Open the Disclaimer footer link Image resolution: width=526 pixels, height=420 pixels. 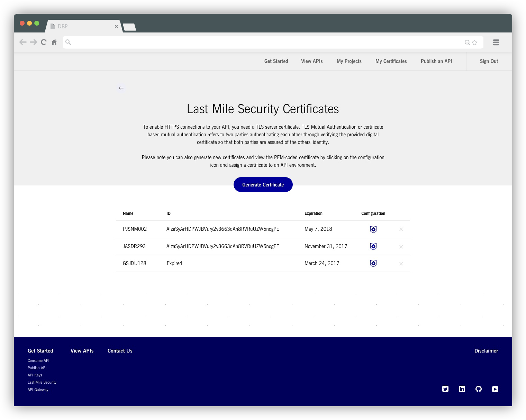[x=486, y=351]
